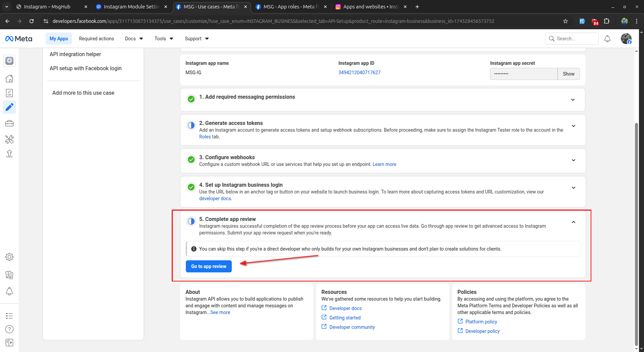Image resolution: width=644 pixels, height=352 pixels.
Task: Open the help question mark icon
Action: pos(9,329)
